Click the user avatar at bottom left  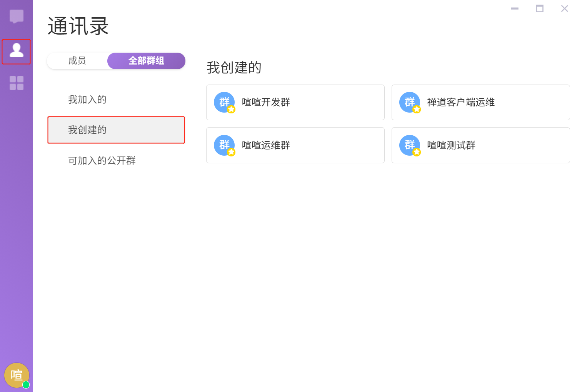pos(17,375)
